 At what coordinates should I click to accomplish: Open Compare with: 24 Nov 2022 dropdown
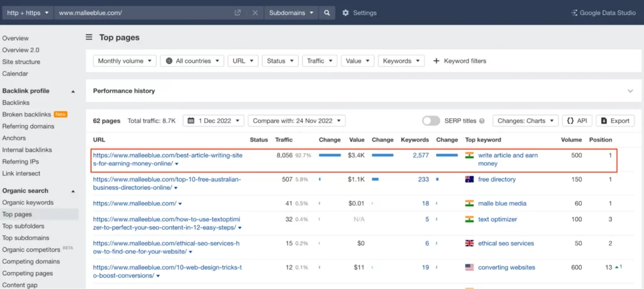[x=297, y=121]
